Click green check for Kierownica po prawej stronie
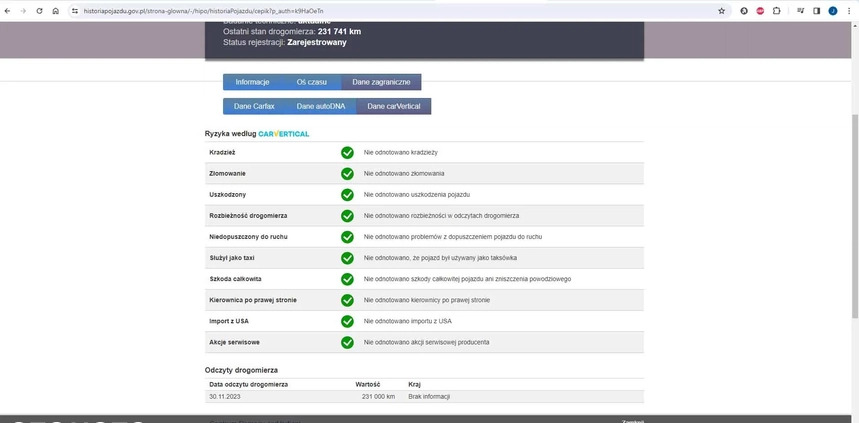 347,300
